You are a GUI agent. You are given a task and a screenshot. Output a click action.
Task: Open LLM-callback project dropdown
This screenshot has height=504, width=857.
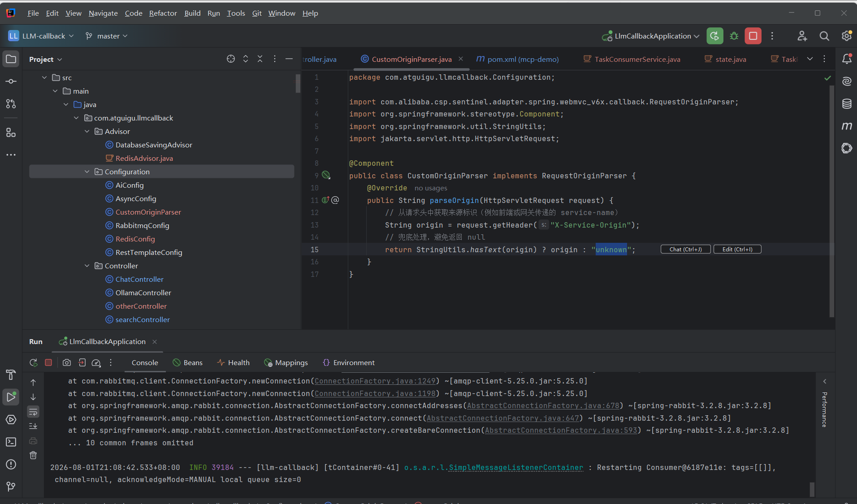click(x=41, y=36)
